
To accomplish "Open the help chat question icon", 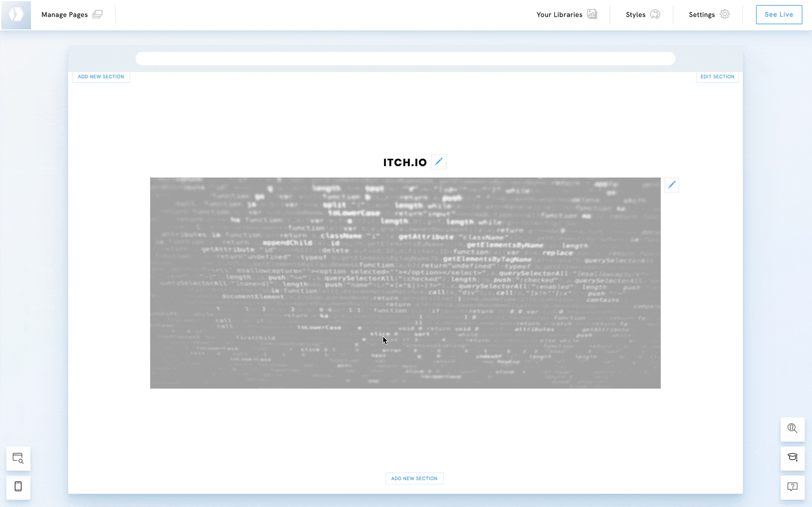I will click(792, 487).
